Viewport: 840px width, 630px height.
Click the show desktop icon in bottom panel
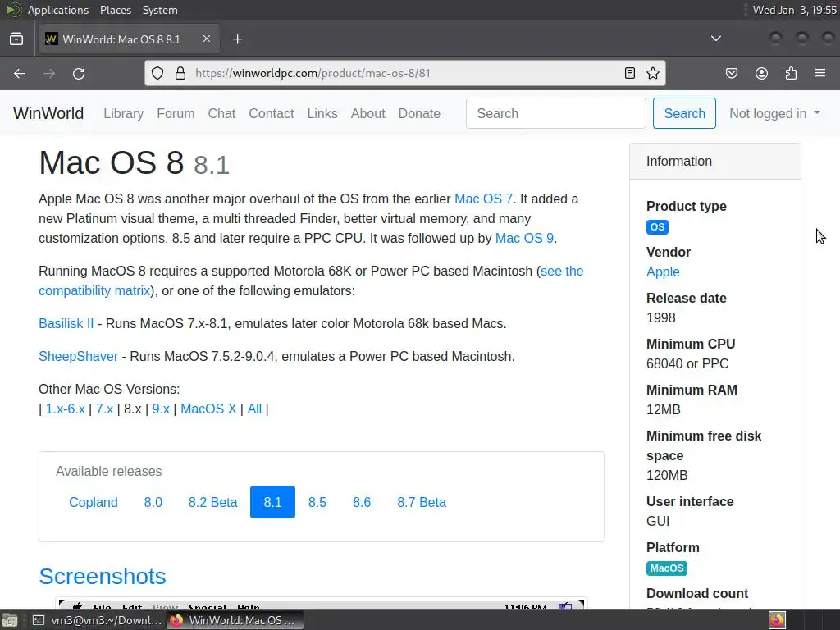click(10, 620)
